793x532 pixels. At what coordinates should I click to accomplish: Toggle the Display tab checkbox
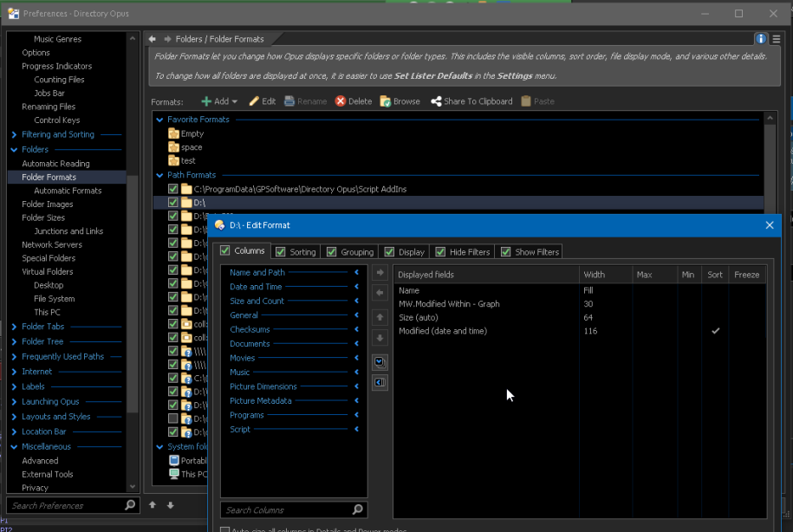point(389,252)
